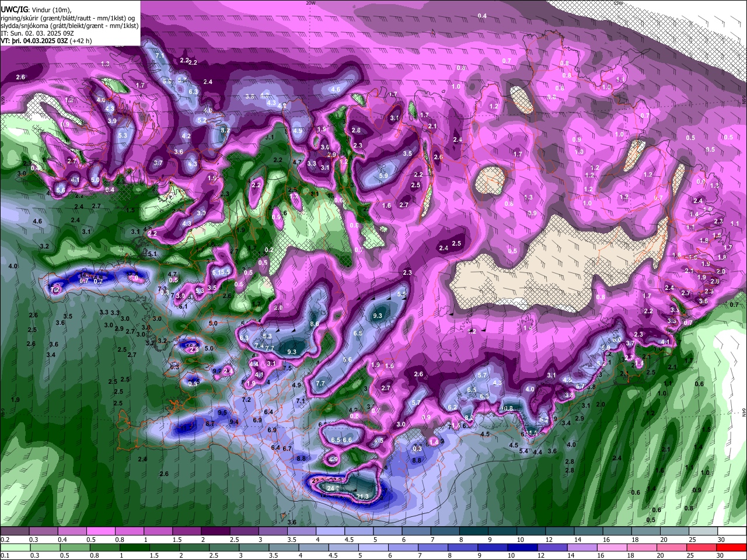Click the 'UWC/IG: Vindur (10m)' title line
The height and width of the screenshot is (560, 747).
click(x=36, y=10)
